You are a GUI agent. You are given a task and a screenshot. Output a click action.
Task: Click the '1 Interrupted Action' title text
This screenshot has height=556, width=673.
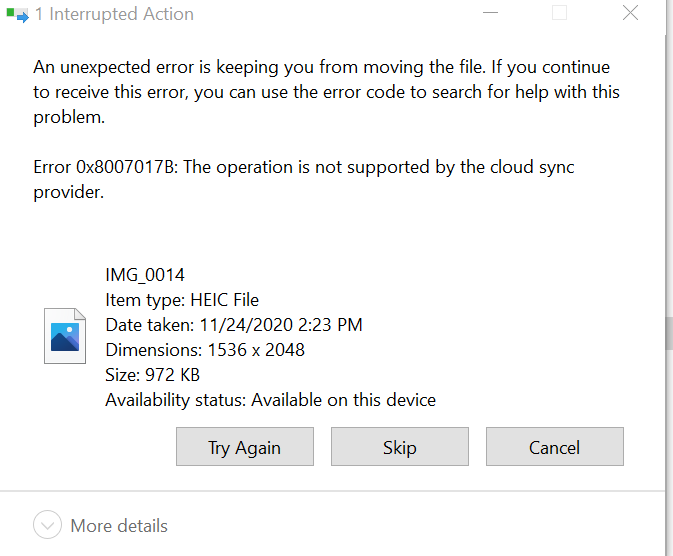114,15
